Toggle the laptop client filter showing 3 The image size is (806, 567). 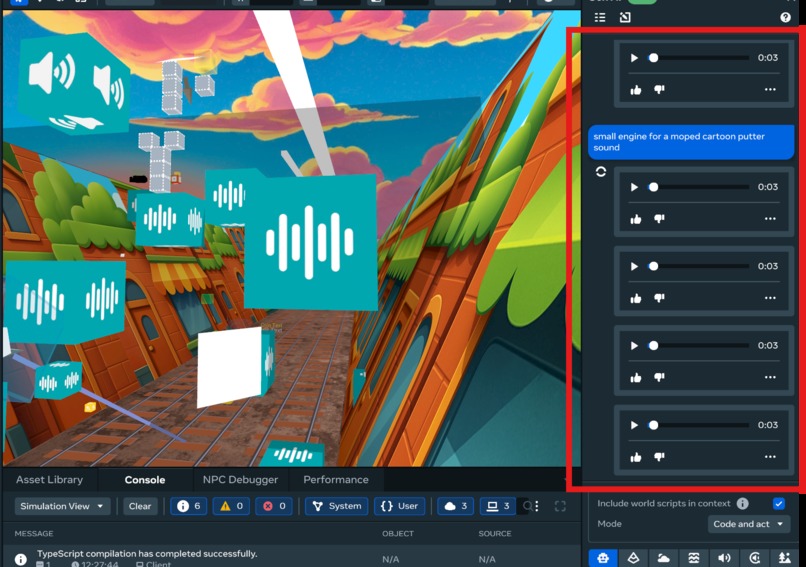498,506
